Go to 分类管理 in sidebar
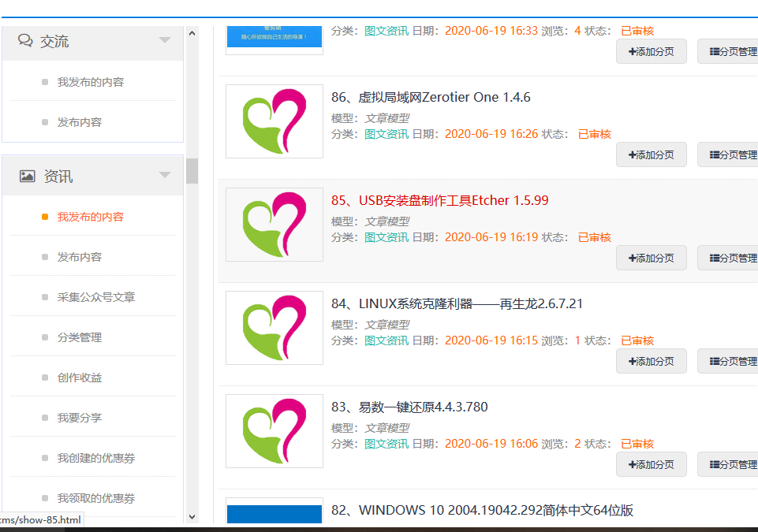 (x=79, y=337)
